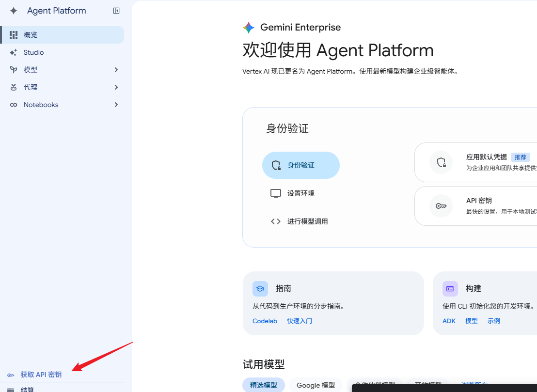Click the terminal icon of 构建
This screenshot has width=537, height=392.
pyautogui.click(x=450, y=289)
